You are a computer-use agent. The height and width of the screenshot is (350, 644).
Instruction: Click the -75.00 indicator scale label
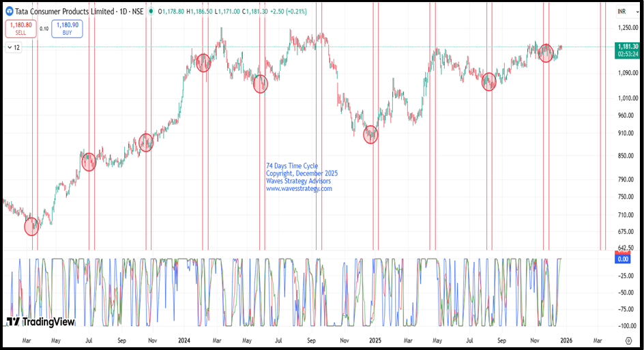click(626, 309)
